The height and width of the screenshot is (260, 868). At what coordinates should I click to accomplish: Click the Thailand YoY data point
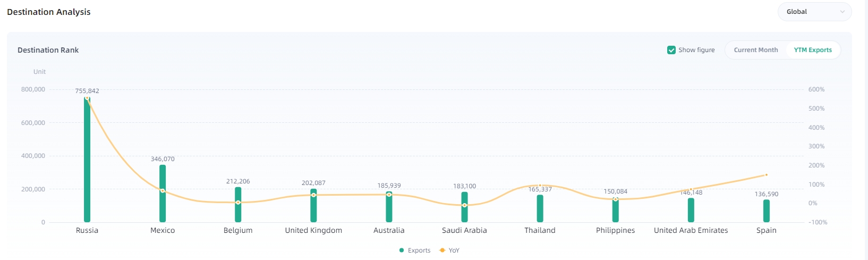pyautogui.click(x=540, y=186)
